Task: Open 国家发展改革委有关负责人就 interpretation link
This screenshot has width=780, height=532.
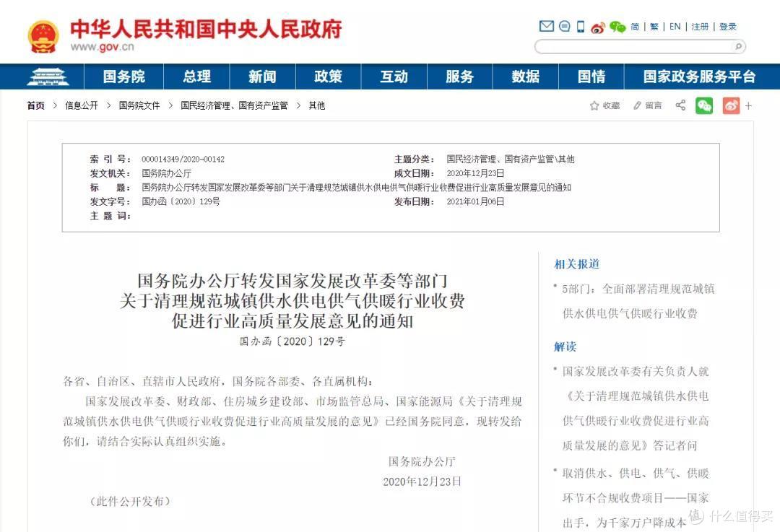Action: click(x=636, y=408)
